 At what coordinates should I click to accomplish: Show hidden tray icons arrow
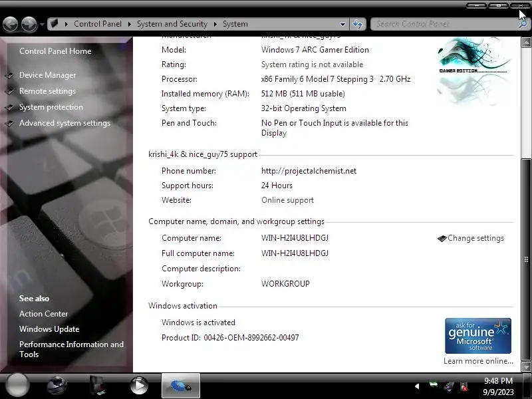[417, 386]
